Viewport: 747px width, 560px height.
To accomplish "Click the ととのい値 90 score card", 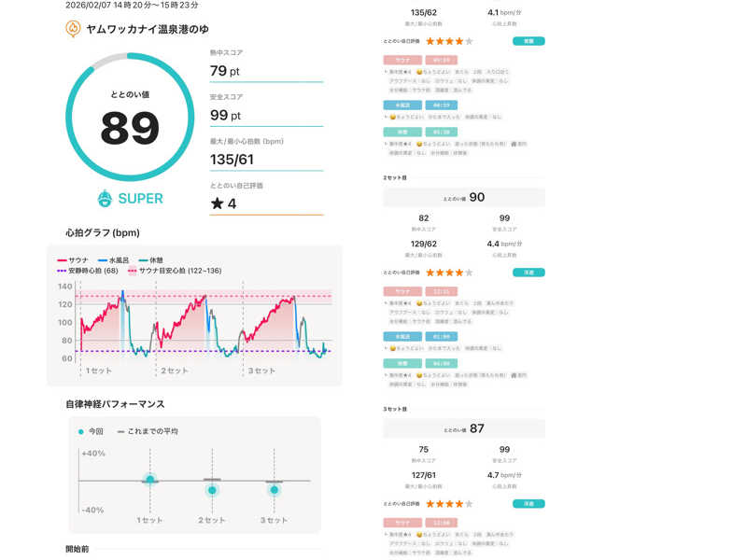I will click(464, 197).
